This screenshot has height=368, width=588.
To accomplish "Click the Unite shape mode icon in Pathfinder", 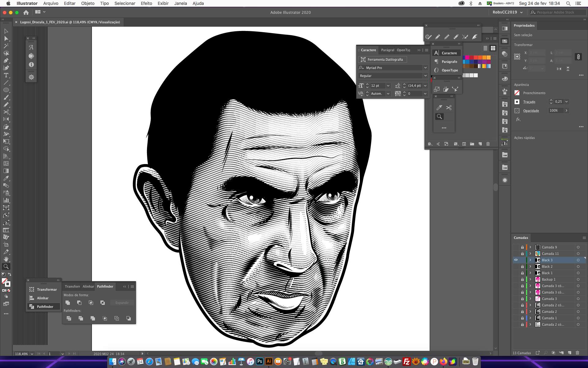I will click(68, 303).
